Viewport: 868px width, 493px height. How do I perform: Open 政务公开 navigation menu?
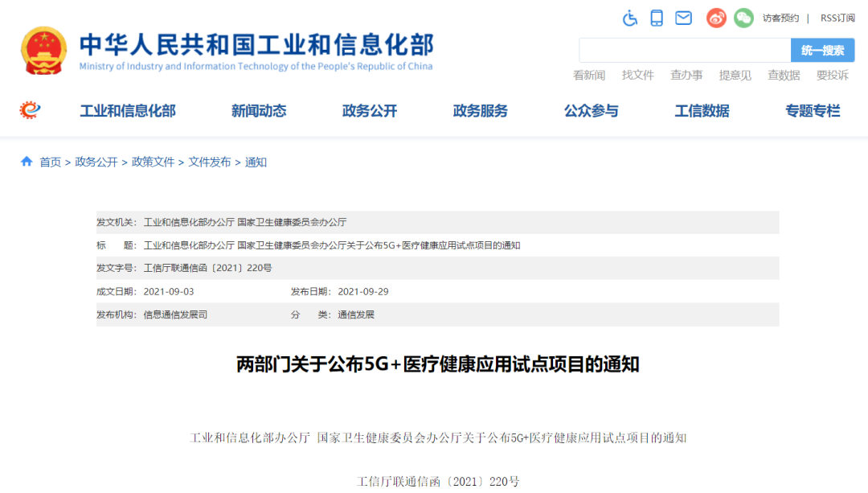pos(370,111)
